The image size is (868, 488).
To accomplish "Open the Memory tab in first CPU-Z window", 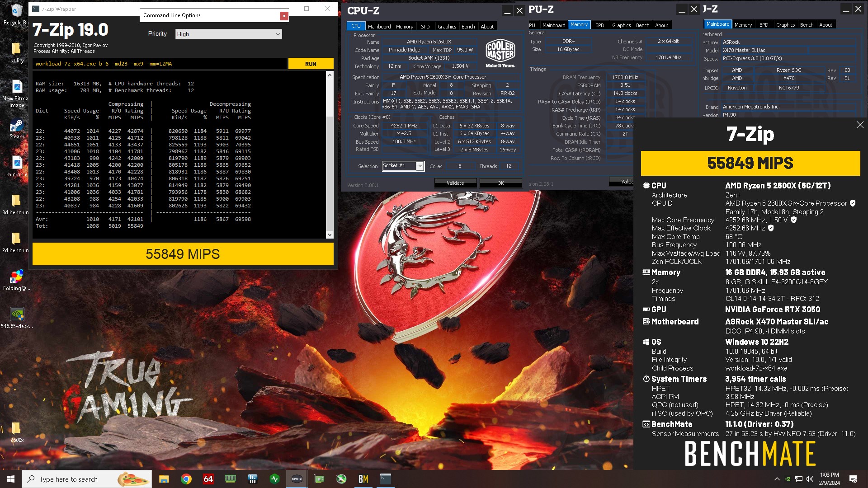I will [404, 27].
